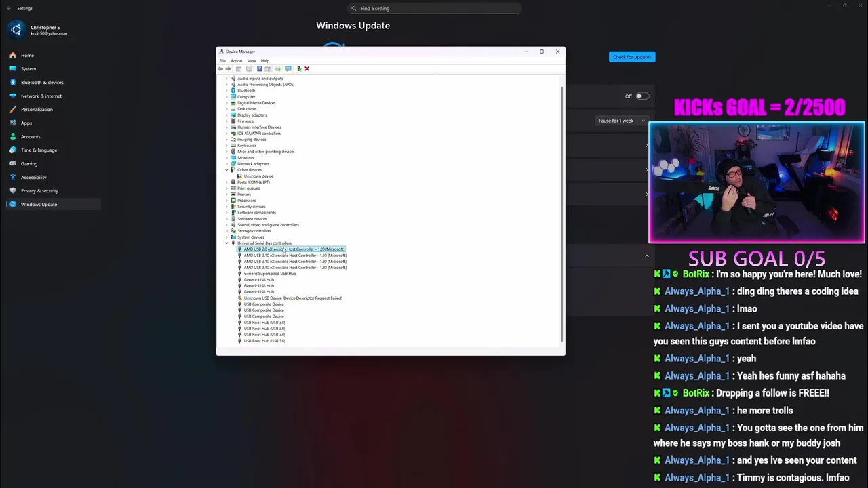Click Check for updates button
868x488 pixels.
(632, 57)
